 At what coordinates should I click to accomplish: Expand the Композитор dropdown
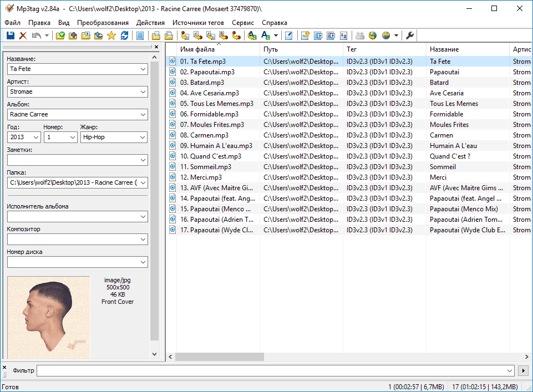143,240
